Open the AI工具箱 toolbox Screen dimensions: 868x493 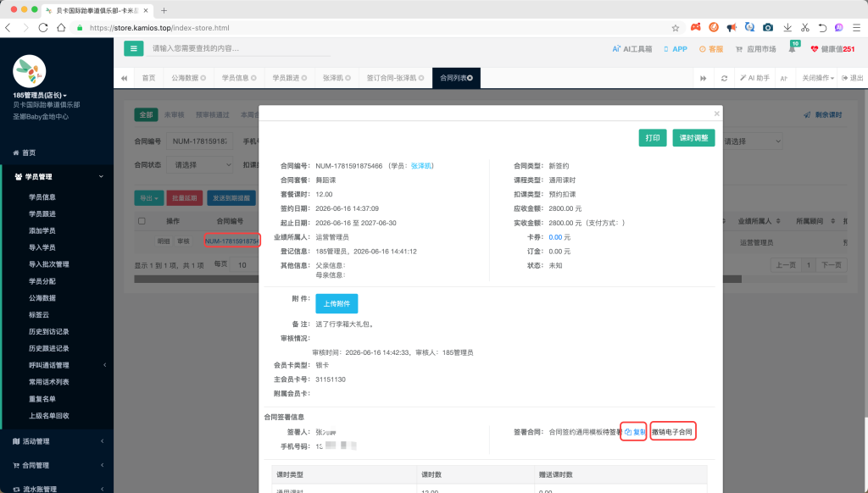(632, 49)
